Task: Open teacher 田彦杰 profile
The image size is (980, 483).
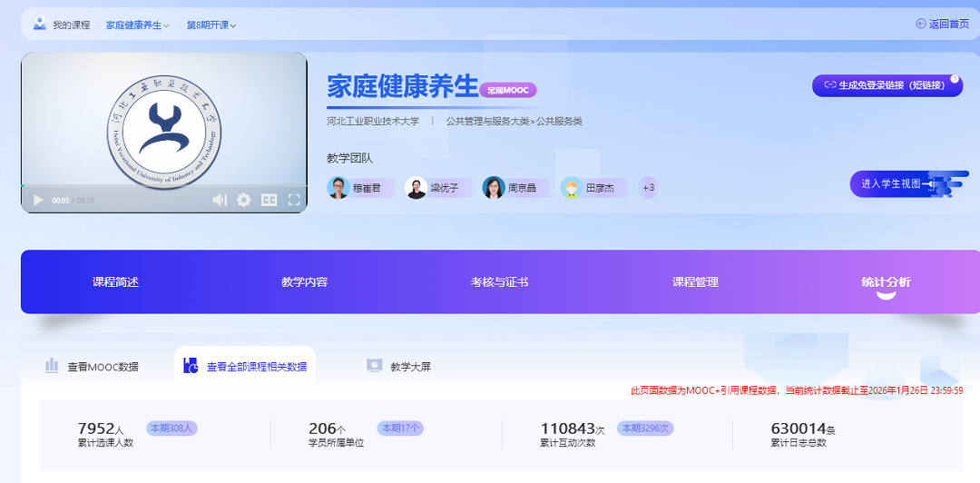Action: point(593,188)
